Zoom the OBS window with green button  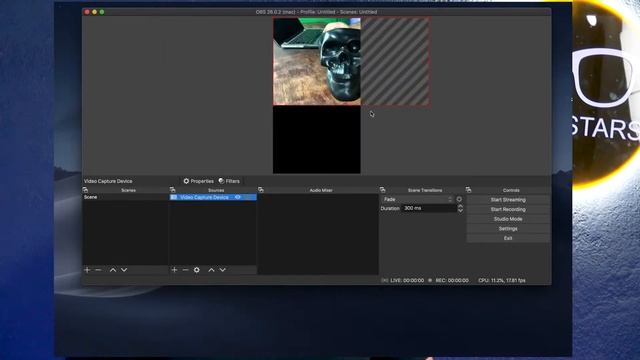click(102, 12)
